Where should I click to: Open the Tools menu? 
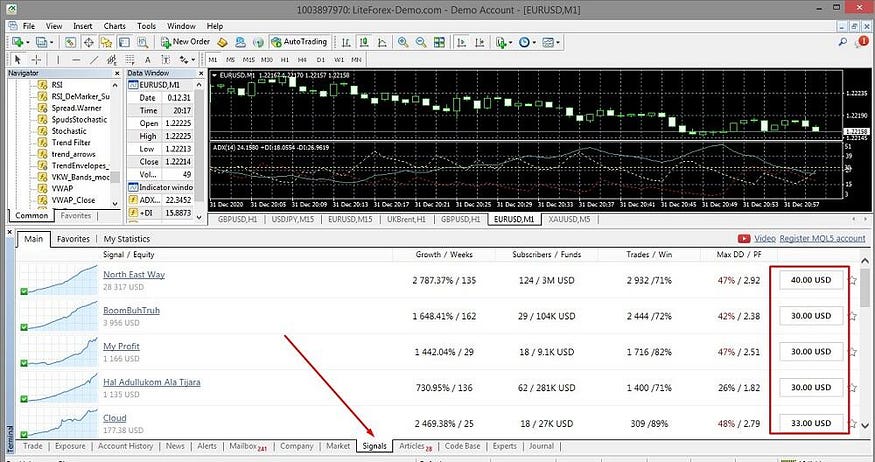point(147,26)
